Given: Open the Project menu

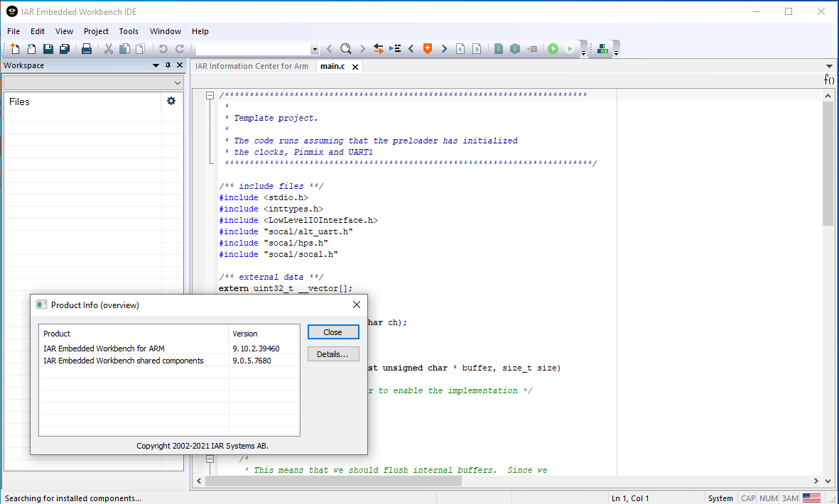Looking at the screenshot, I should point(97,31).
